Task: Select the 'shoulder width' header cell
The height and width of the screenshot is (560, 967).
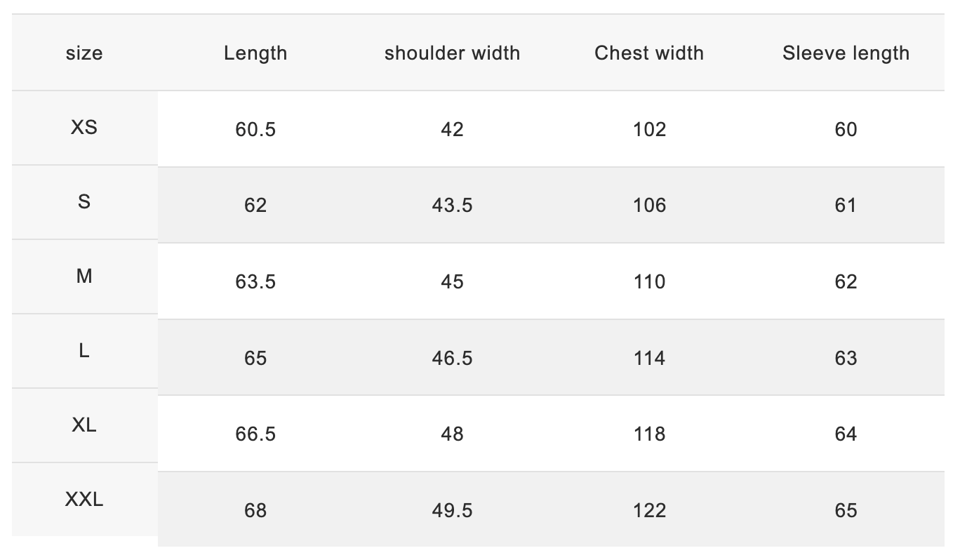Action: (x=452, y=53)
